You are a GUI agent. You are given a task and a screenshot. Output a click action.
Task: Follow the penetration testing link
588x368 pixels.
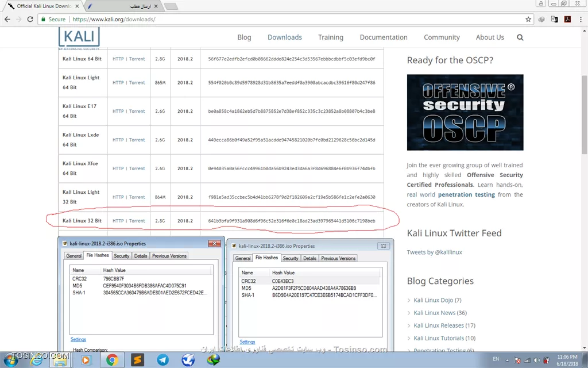pos(466,194)
